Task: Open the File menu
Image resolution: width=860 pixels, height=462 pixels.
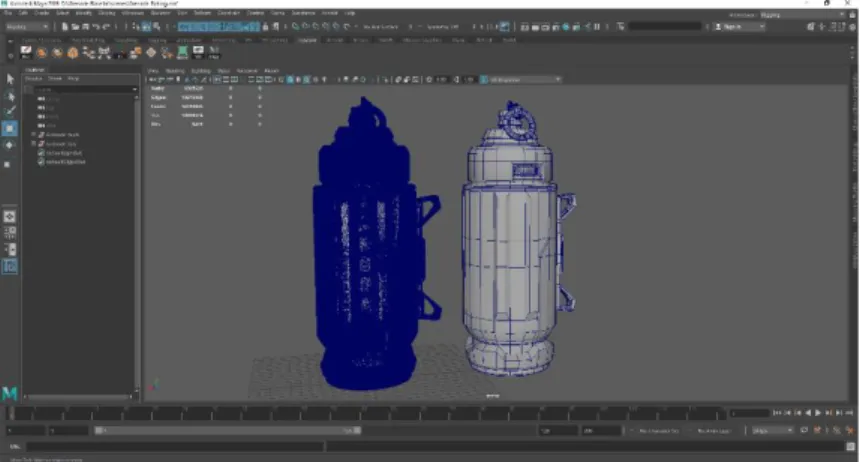Action: (x=8, y=13)
